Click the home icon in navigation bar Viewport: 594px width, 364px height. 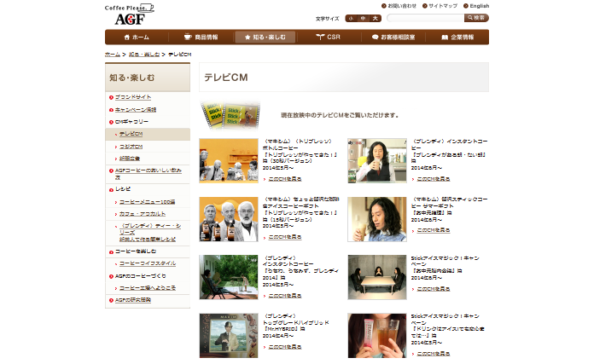click(x=127, y=37)
